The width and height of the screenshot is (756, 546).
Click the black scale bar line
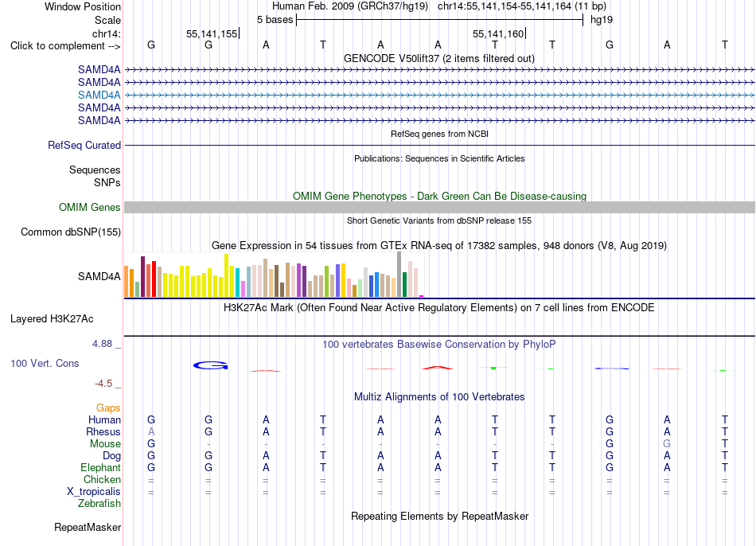pyautogui.click(x=440, y=20)
